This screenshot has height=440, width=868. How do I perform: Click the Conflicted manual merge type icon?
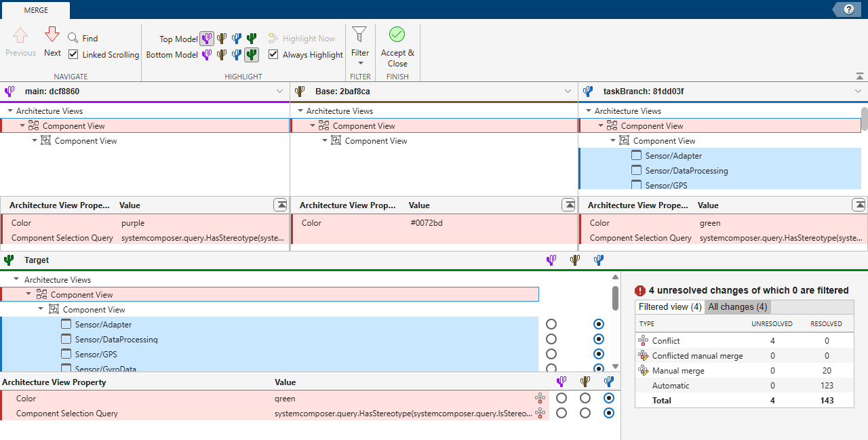pos(644,356)
